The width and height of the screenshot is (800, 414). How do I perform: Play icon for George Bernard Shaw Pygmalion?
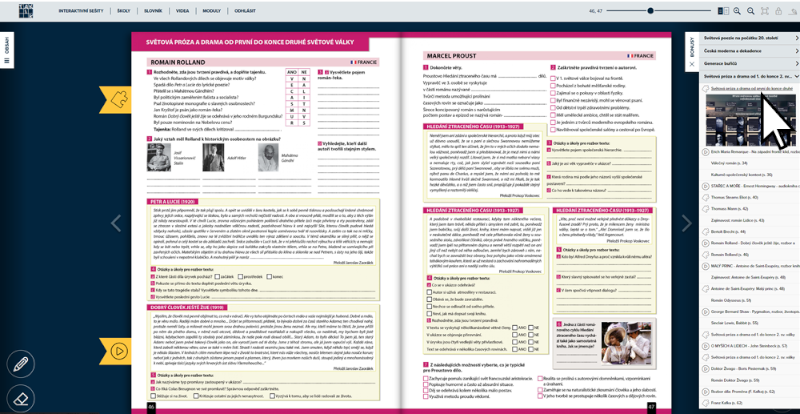(706, 311)
